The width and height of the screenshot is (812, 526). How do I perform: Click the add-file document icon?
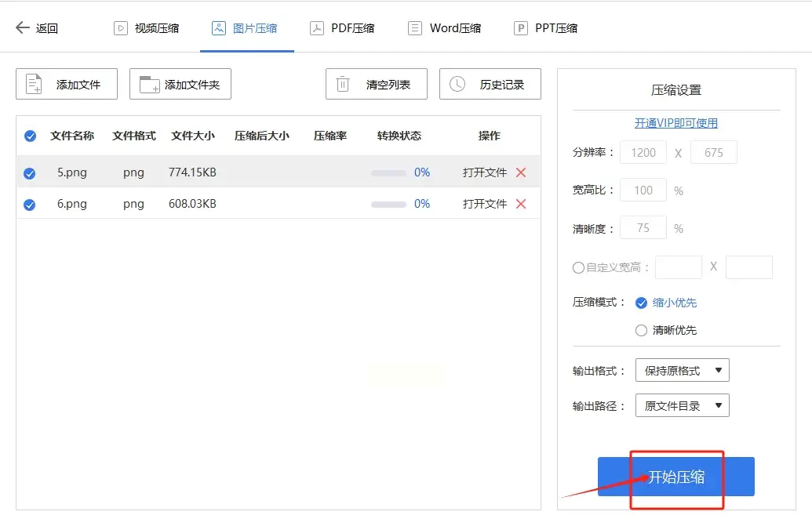(x=34, y=84)
